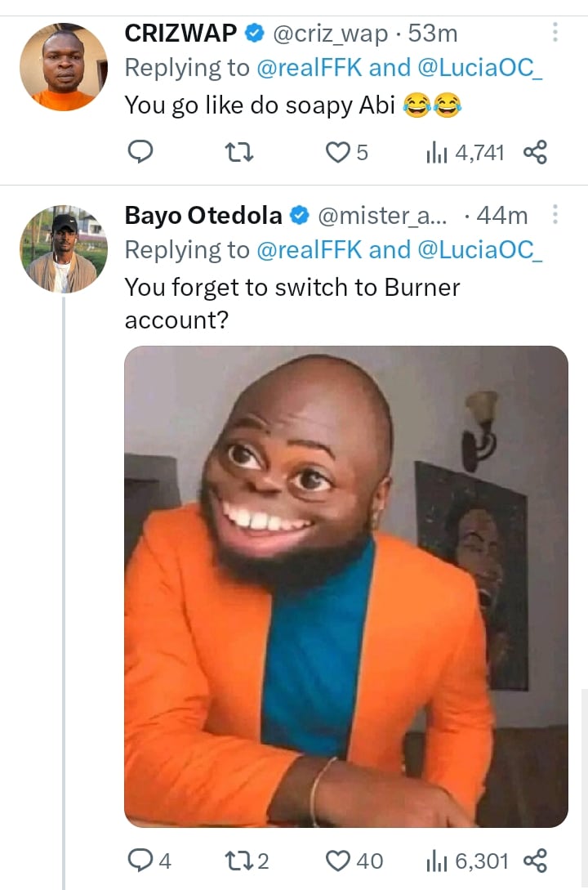Click the Bayo Otedola display name
This screenshot has height=890, width=588.
click(x=203, y=216)
